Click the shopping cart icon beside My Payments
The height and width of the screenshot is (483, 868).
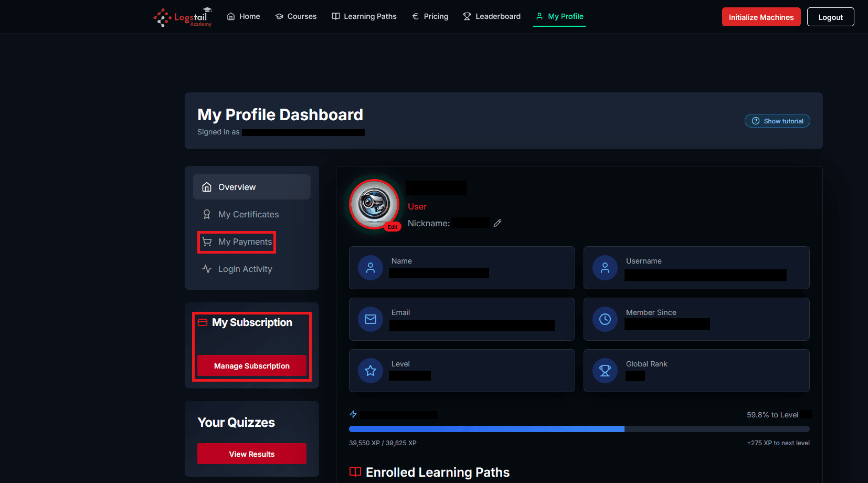(x=207, y=241)
